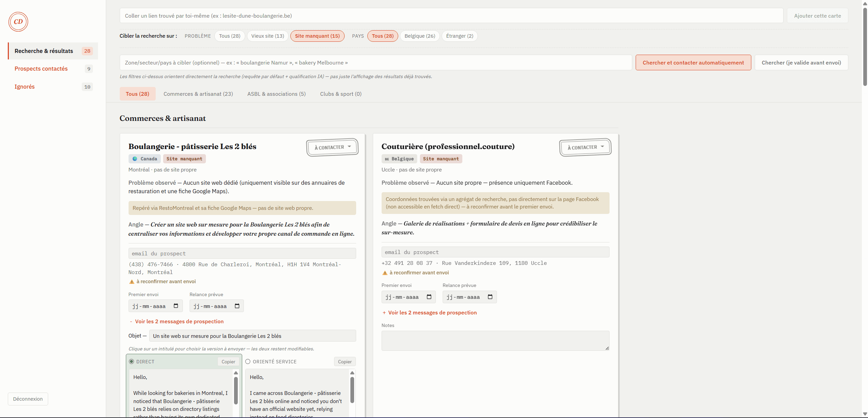Focus the Zone/secteur/pays search field
The width and height of the screenshot is (868, 418).
pos(376,62)
